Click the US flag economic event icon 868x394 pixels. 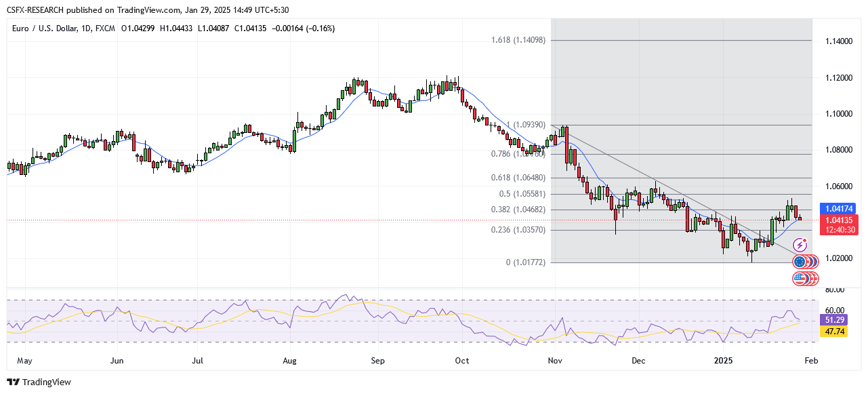[x=800, y=278]
